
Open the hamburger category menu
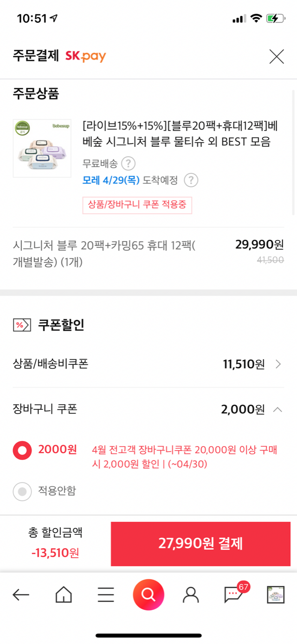[x=106, y=594]
